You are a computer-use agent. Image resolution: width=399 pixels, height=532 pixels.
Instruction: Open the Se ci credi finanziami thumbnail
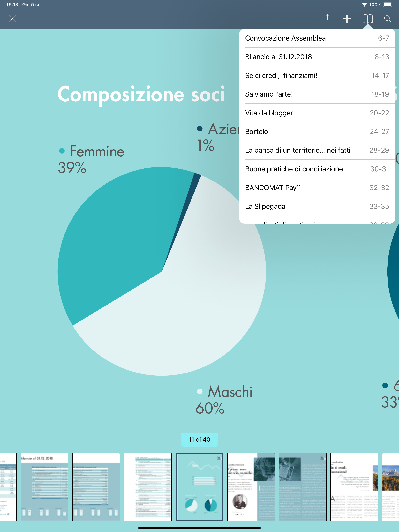(x=354, y=487)
